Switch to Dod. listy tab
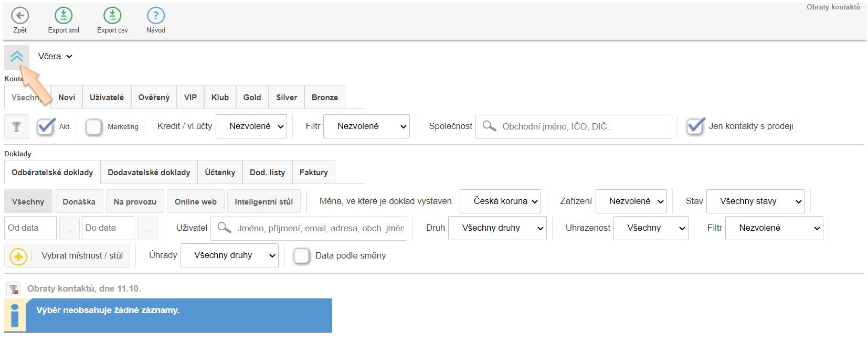868x344 pixels. pos(267,173)
